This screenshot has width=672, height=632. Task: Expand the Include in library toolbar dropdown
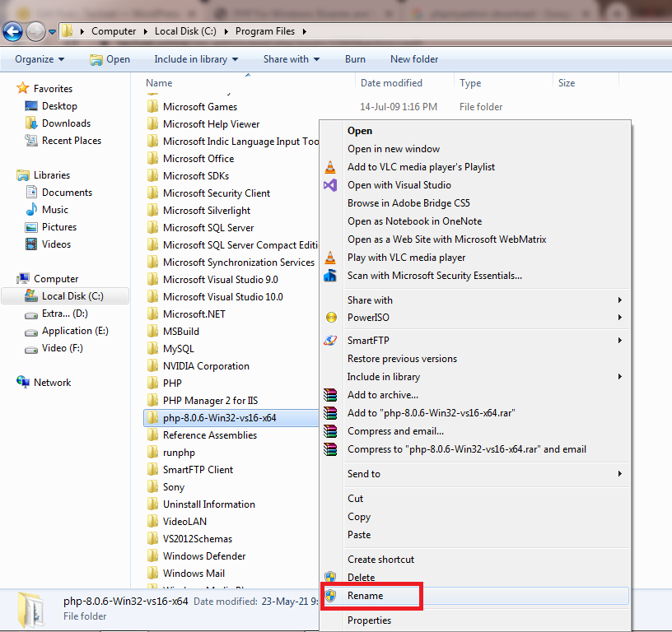(x=196, y=59)
